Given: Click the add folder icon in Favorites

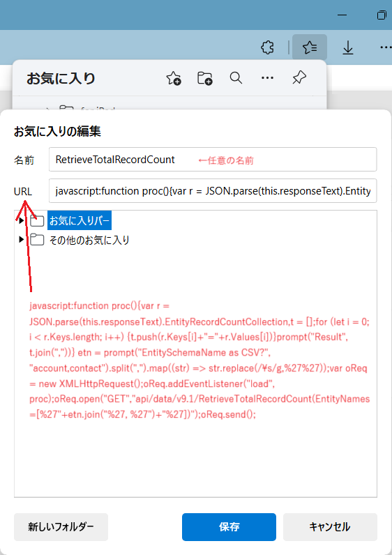Looking at the screenshot, I should coord(204,78).
